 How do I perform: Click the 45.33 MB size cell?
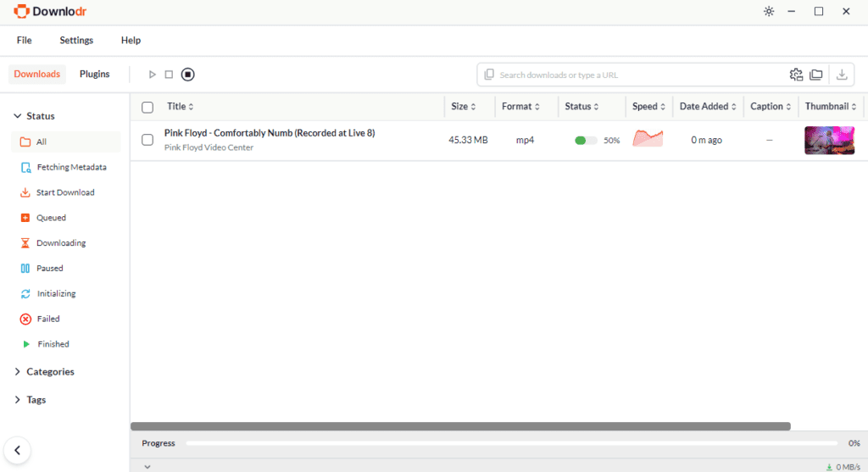pos(468,140)
